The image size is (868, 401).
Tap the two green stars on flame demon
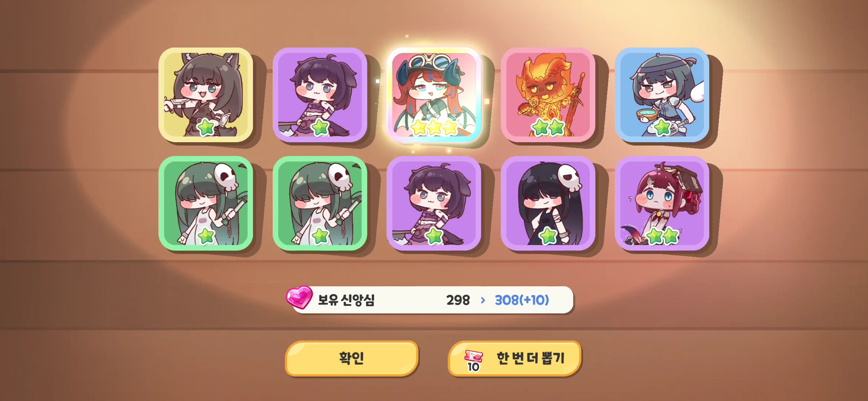point(548,128)
